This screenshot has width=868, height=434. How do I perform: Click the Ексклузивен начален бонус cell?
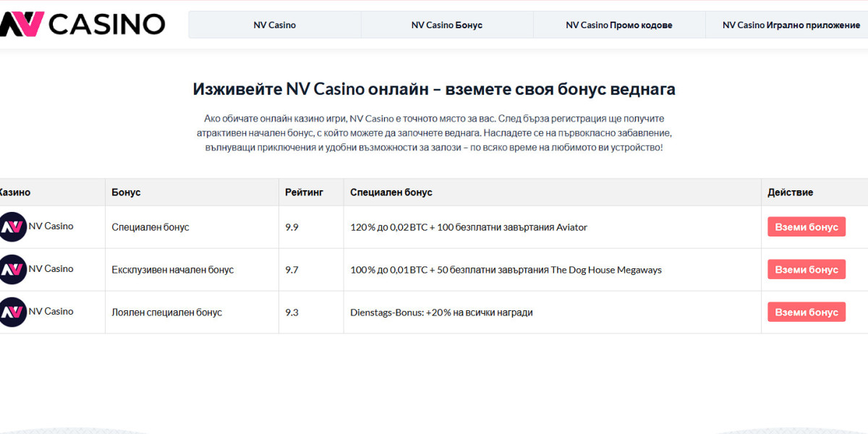pos(172,270)
